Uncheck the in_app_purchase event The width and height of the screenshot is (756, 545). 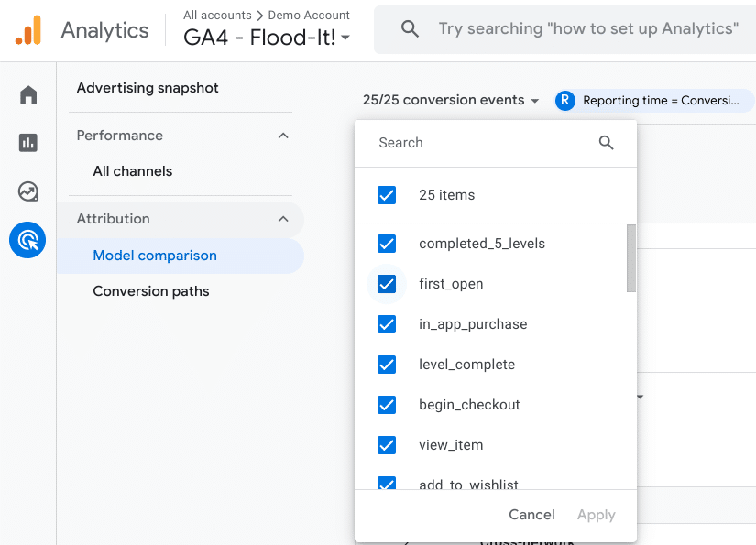click(387, 324)
